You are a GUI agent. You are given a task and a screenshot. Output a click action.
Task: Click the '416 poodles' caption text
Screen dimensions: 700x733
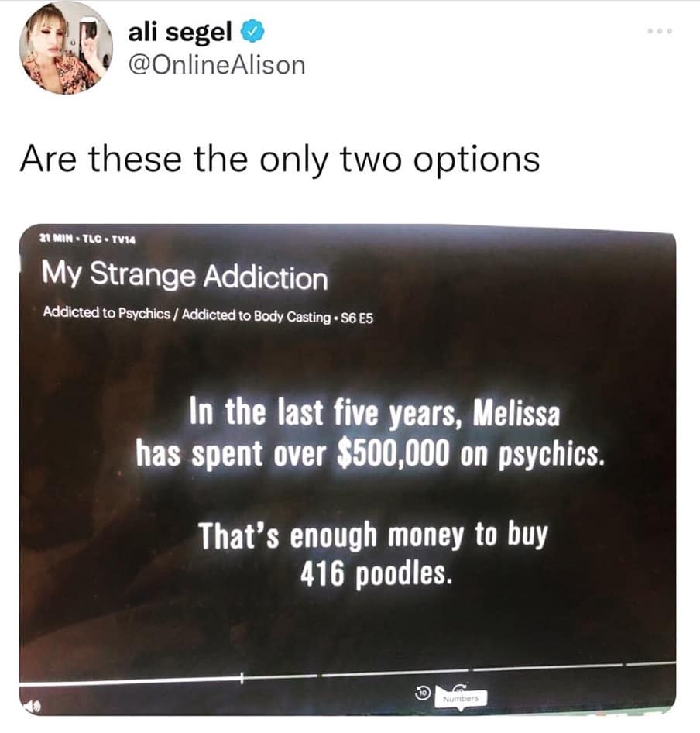[376, 573]
